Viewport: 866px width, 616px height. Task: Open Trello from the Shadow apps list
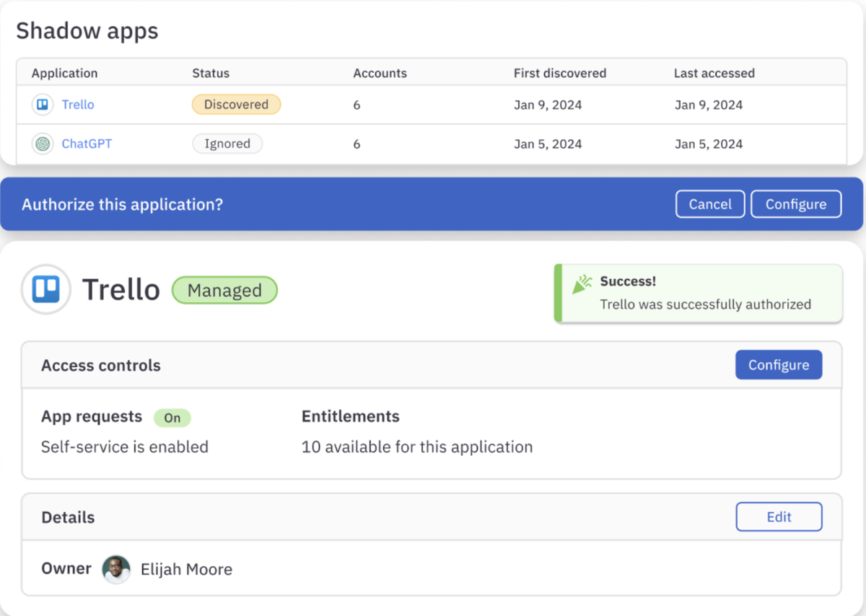[78, 105]
